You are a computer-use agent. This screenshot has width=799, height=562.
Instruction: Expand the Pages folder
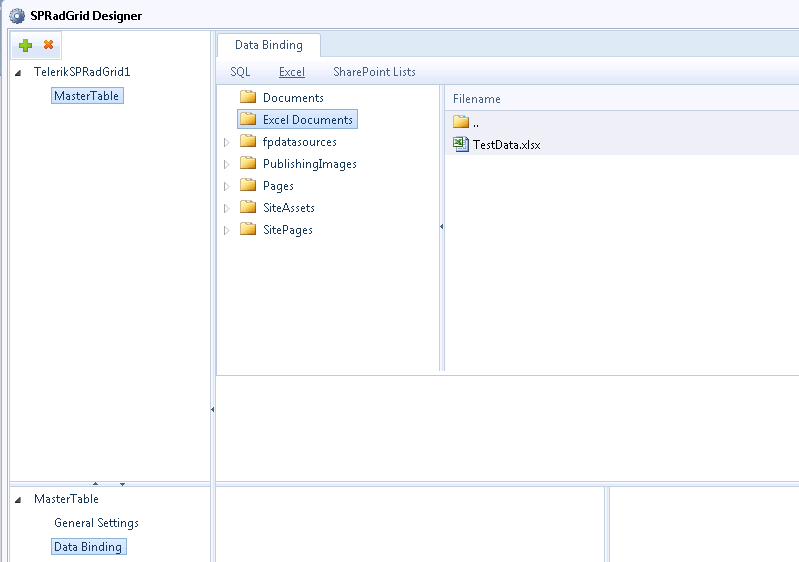227,186
